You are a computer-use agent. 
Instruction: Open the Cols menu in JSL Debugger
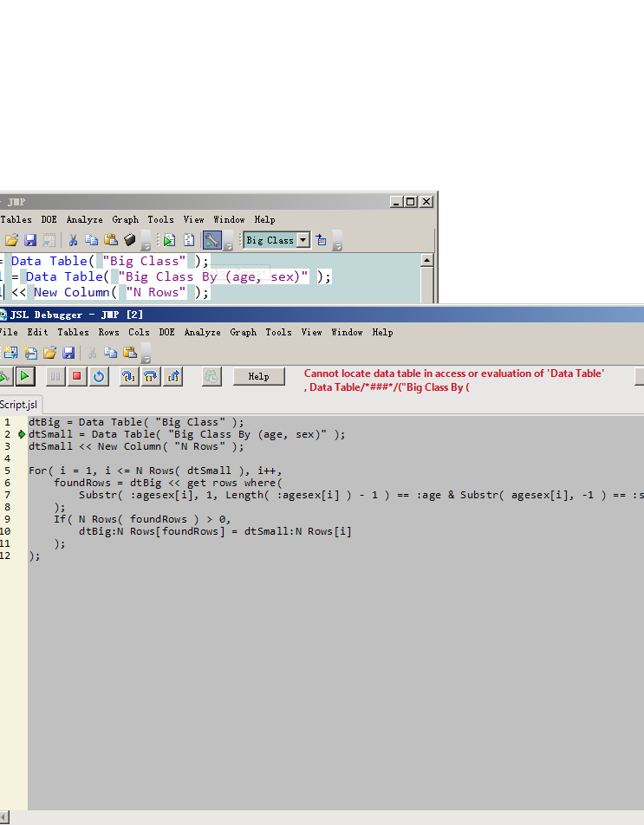pos(139,332)
